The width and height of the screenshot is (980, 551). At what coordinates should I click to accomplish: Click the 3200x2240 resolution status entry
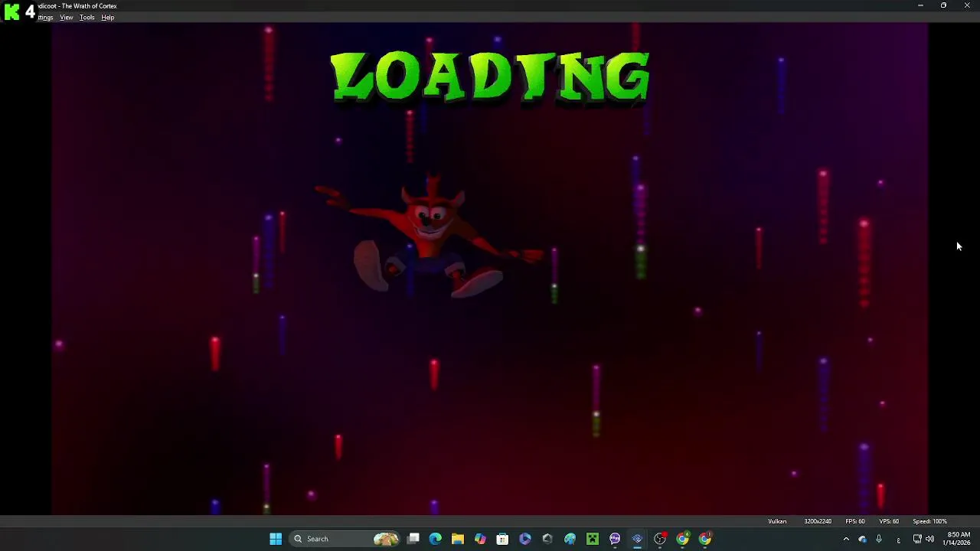point(818,521)
